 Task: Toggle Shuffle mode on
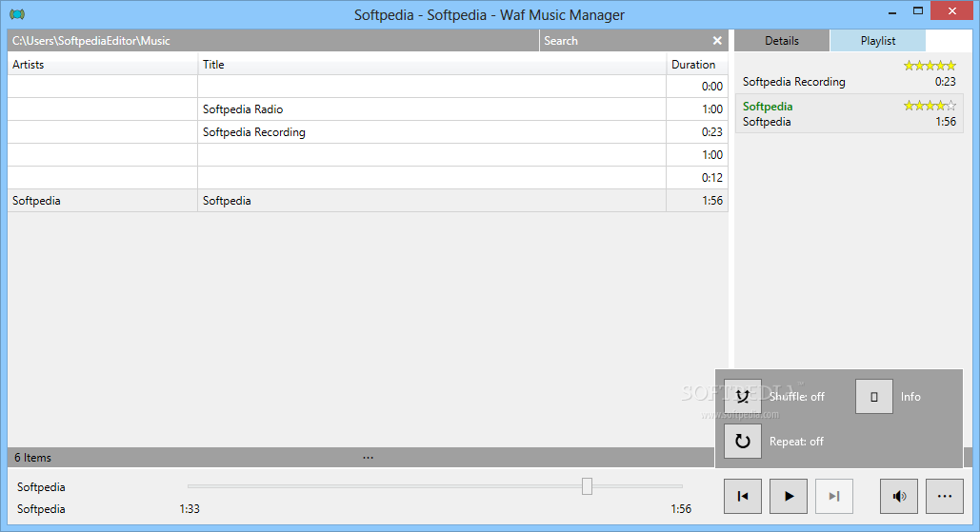(743, 397)
